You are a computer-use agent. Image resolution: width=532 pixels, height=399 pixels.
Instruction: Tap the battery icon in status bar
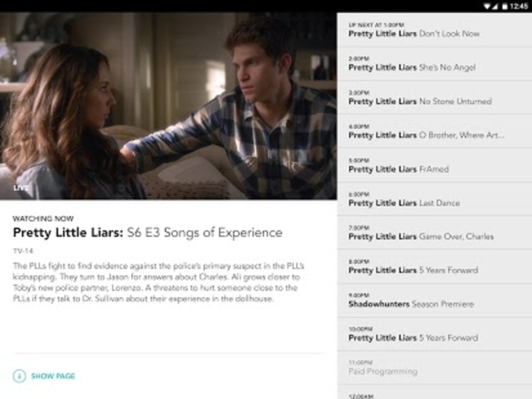[504, 6]
